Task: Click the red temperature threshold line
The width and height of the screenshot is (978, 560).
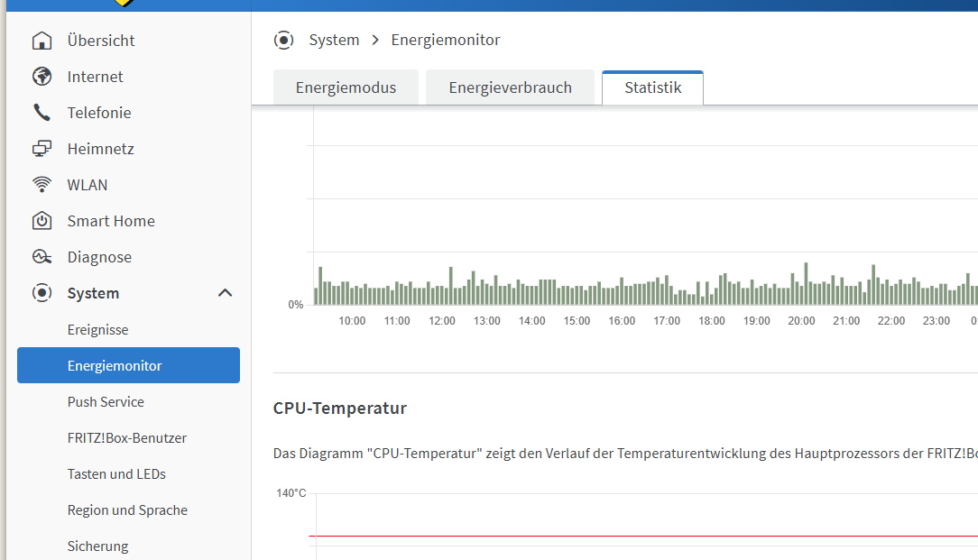Action: tap(643, 536)
